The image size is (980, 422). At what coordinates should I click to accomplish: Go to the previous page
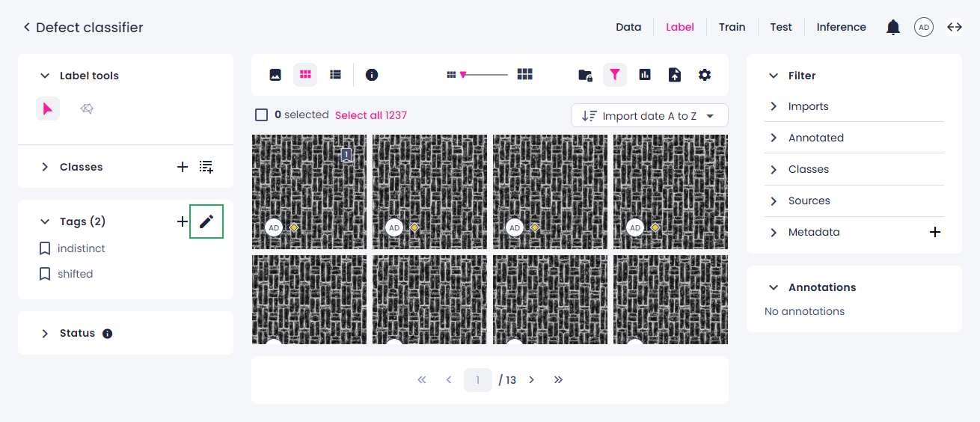(449, 380)
